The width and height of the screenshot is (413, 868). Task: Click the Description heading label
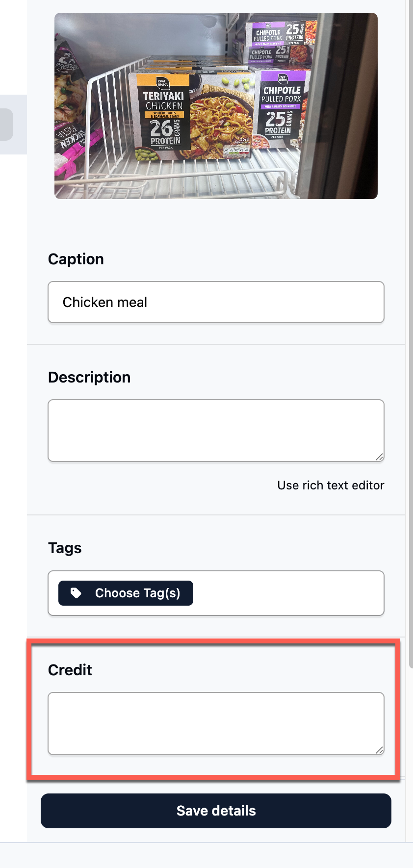click(x=89, y=377)
